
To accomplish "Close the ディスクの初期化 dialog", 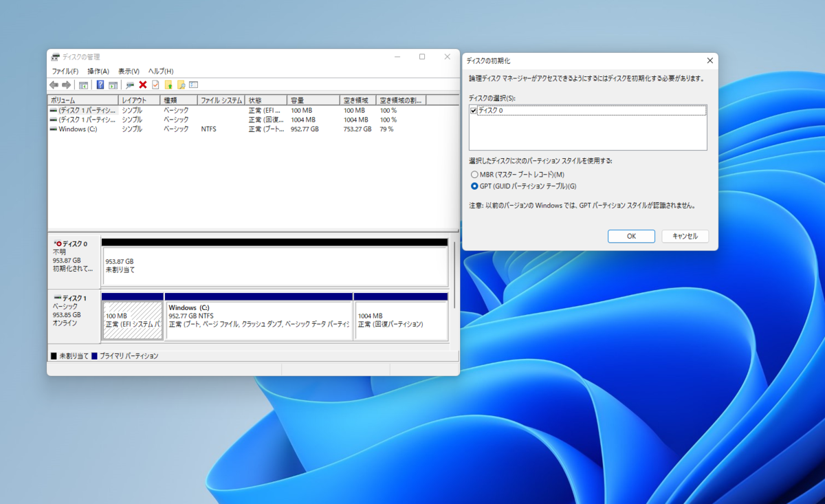I will 709,61.
